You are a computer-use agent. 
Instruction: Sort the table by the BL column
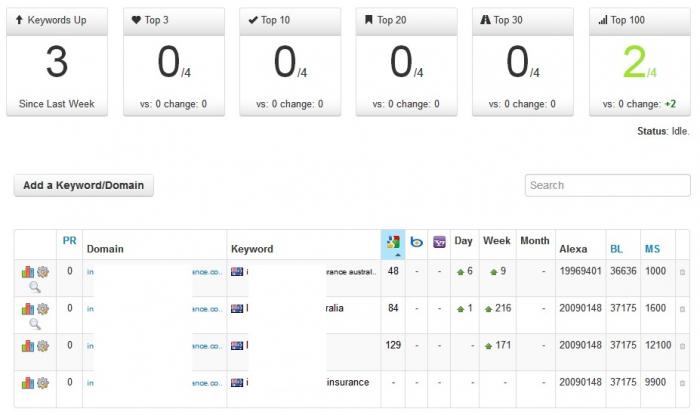pos(616,249)
